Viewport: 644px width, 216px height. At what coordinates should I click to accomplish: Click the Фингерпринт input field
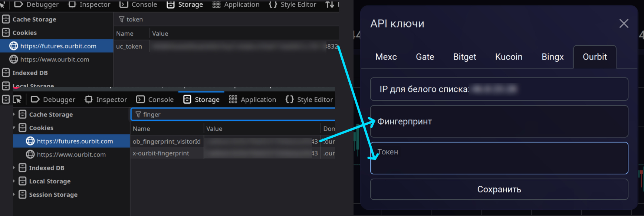pyautogui.click(x=499, y=121)
